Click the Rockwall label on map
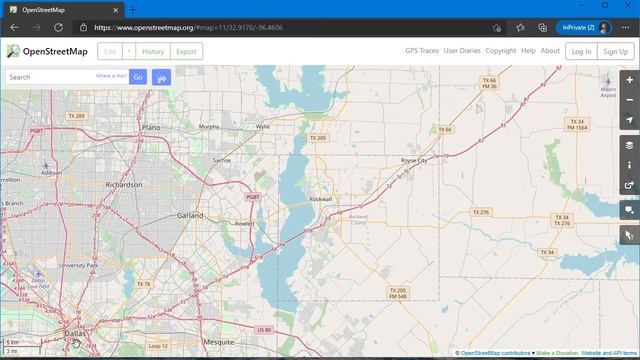Image resolution: width=640 pixels, height=360 pixels. point(321,199)
